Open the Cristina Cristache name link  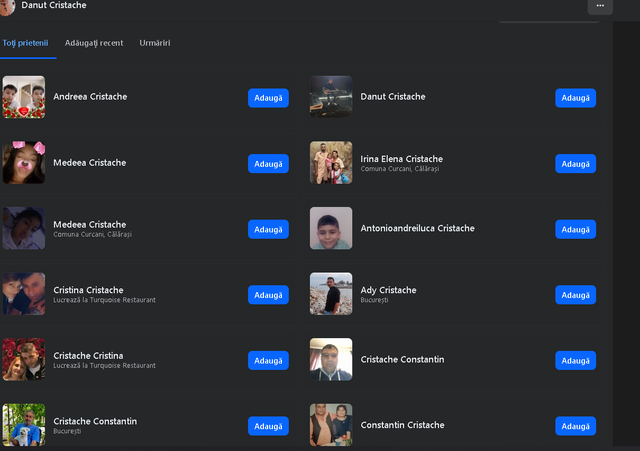[x=88, y=290]
